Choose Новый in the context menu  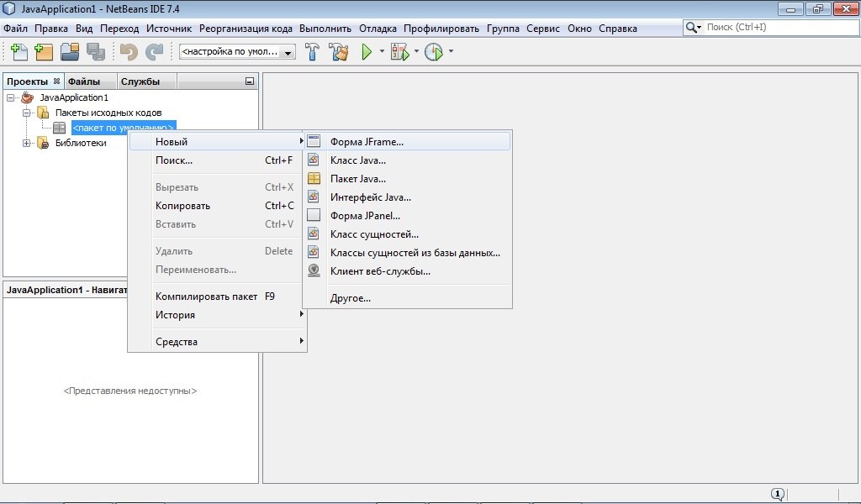point(218,141)
